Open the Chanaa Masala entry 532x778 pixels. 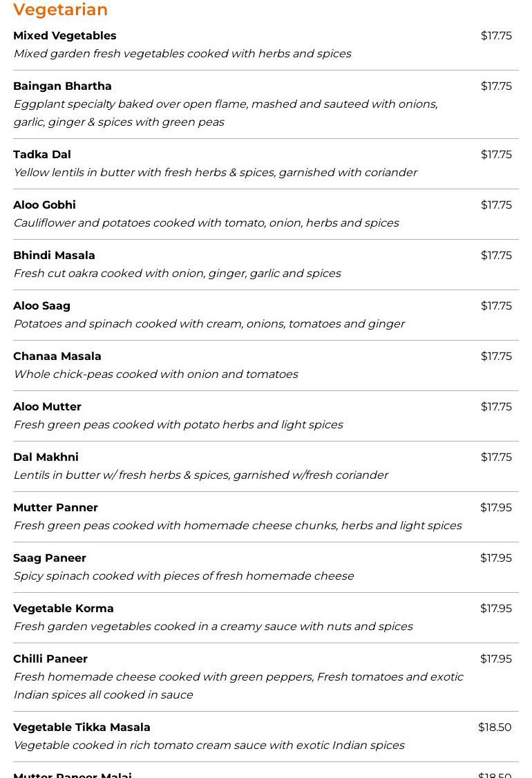(57, 357)
